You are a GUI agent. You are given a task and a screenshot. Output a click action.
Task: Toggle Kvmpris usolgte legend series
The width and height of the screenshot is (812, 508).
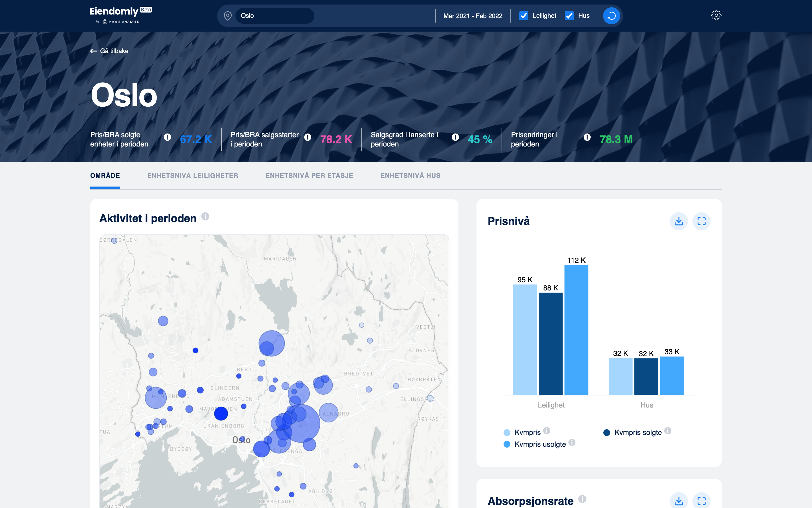coord(535,444)
